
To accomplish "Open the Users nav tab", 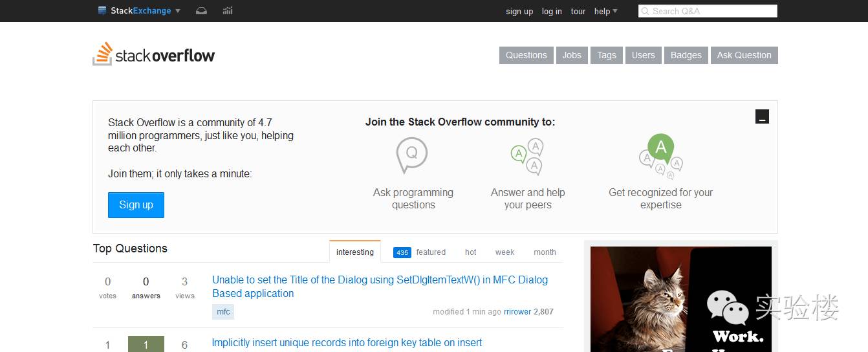I will tap(644, 55).
